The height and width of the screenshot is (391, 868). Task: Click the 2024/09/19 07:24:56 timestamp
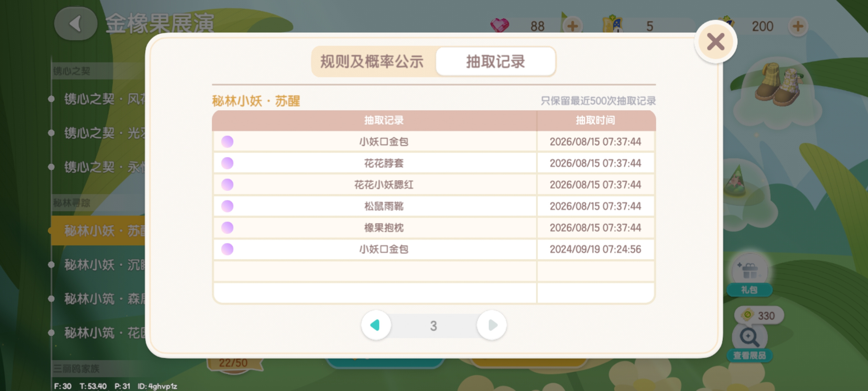tap(596, 249)
